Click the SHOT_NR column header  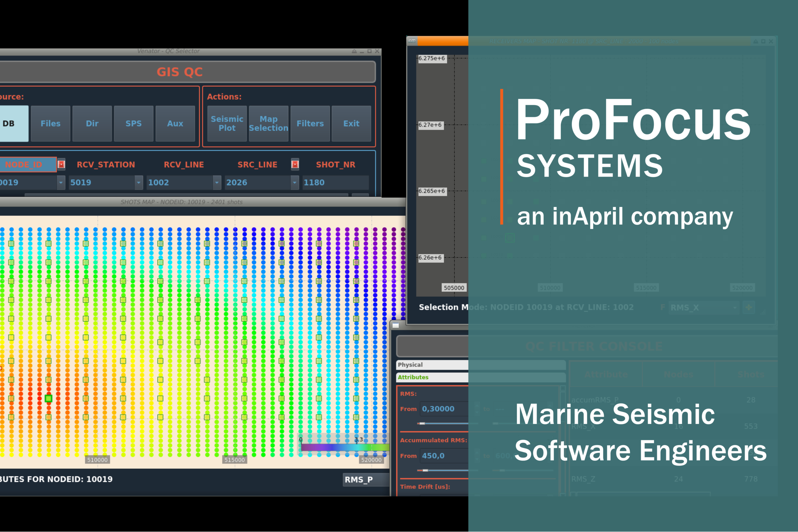pos(335,165)
